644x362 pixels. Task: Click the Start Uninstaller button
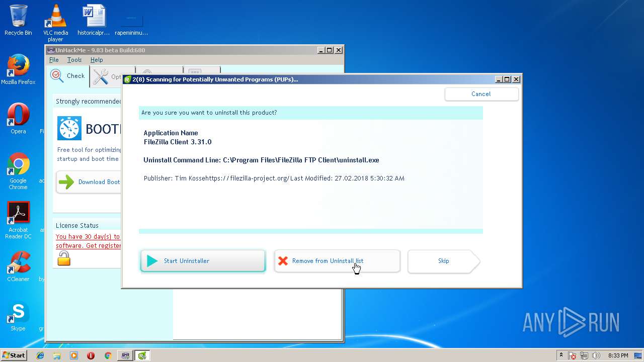pyautogui.click(x=203, y=261)
